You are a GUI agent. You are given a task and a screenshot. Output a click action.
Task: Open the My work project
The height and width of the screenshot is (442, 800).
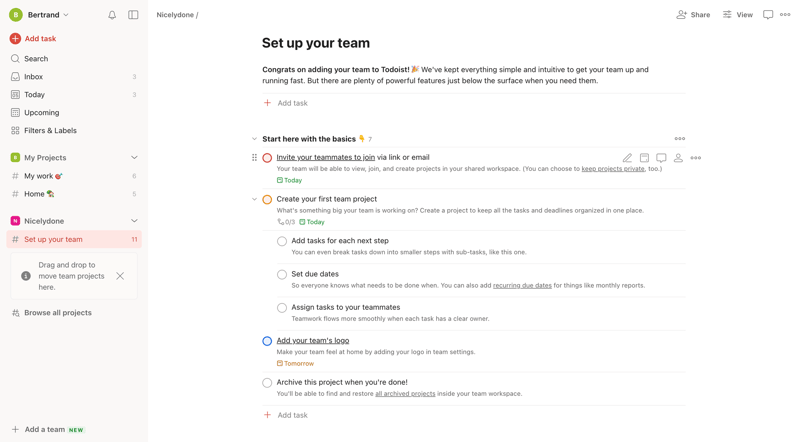pyautogui.click(x=74, y=176)
